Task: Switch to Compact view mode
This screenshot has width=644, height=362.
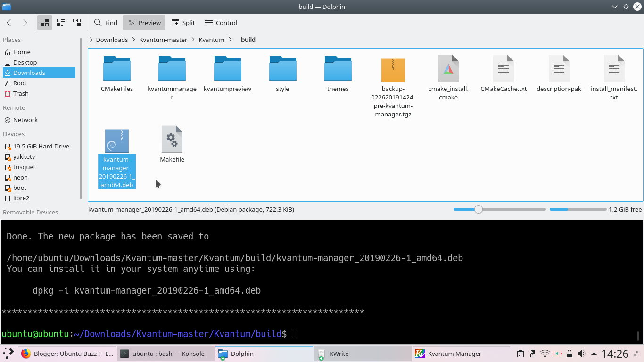Action: [x=61, y=23]
